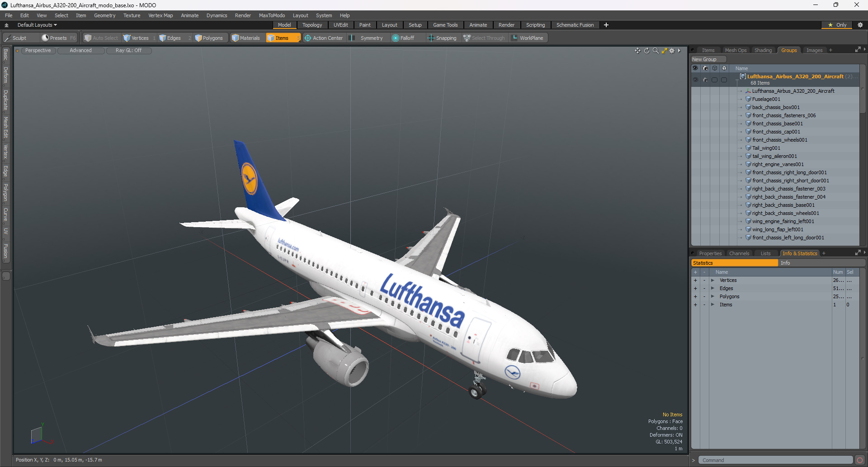This screenshot has width=868, height=467.
Task: Open the Vertex Map menu
Action: click(x=160, y=15)
